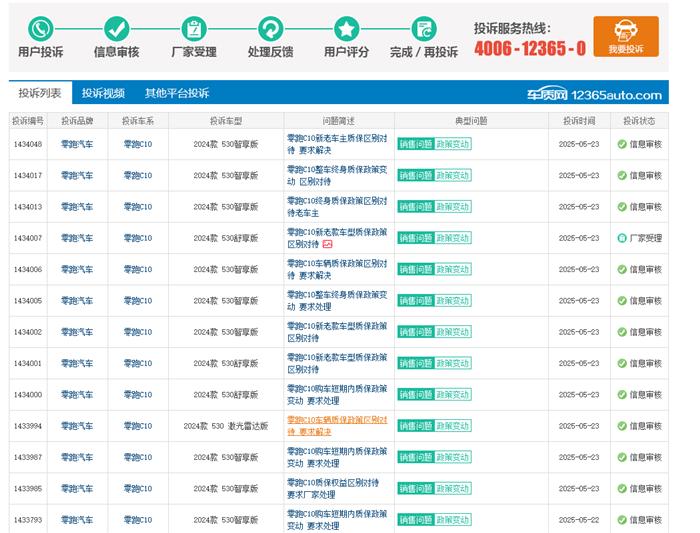Open the orange highlighted description in row 1433994
The width and height of the screenshot is (700, 533).
pyautogui.click(x=337, y=426)
